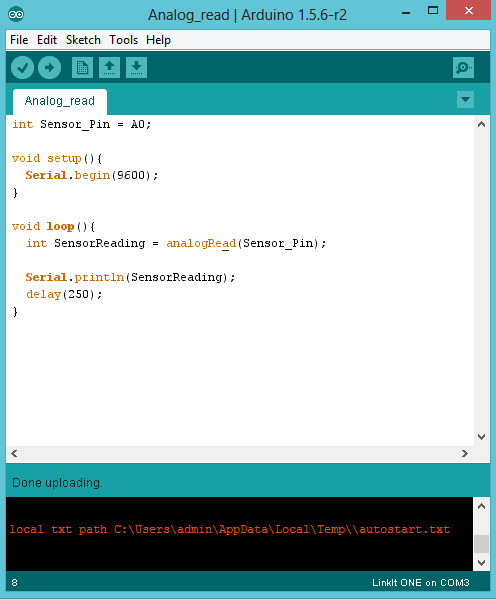Click the editor scrollbar down arrow
496x600 pixels.
[x=481, y=437]
